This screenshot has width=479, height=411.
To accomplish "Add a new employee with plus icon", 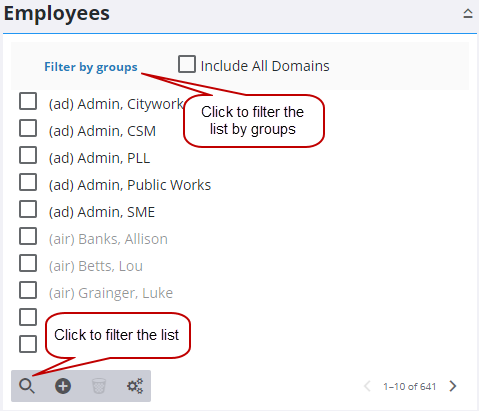I will pos(63,386).
